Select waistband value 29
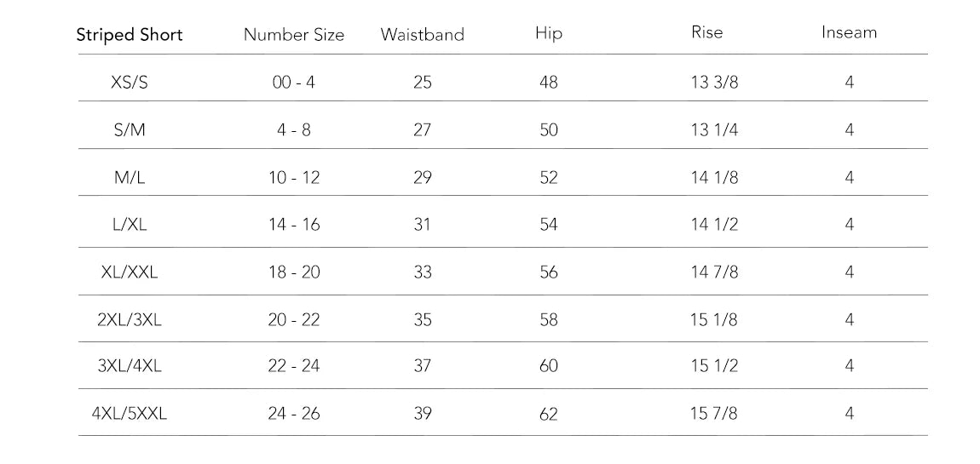980x464 pixels. pos(423,178)
